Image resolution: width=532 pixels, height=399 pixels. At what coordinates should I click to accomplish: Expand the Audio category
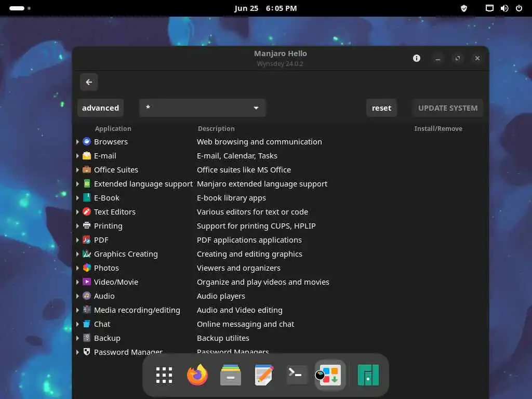[x=77, y=296]
